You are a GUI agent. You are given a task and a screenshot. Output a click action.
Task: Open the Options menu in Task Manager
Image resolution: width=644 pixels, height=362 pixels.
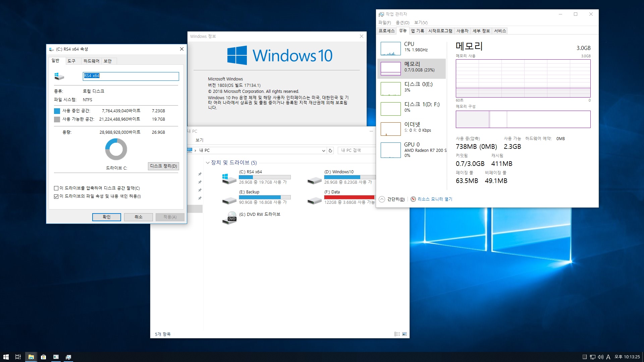402,22
